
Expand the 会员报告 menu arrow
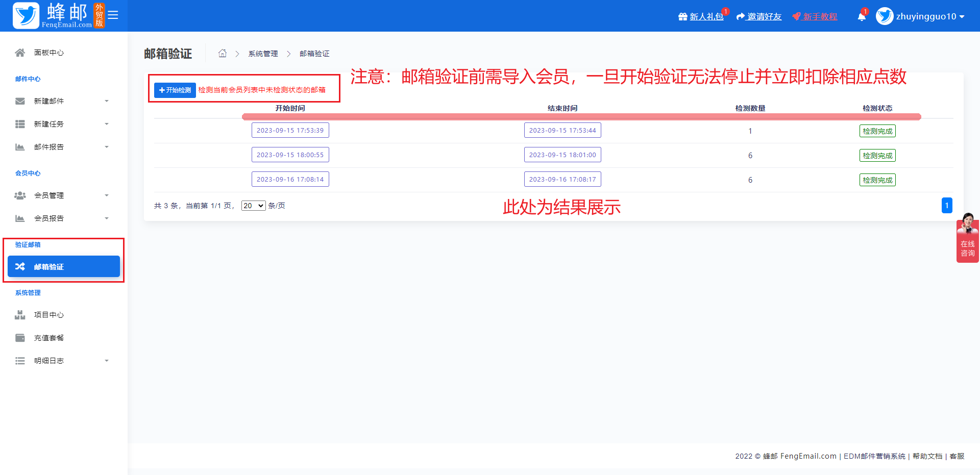pyautogui.click(x=107, y=218)
